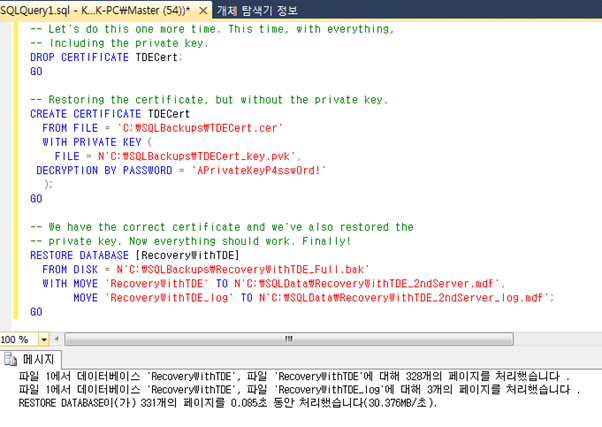
Task: Click the horizontal scrollbar left arrow
Action: point(57,339)
